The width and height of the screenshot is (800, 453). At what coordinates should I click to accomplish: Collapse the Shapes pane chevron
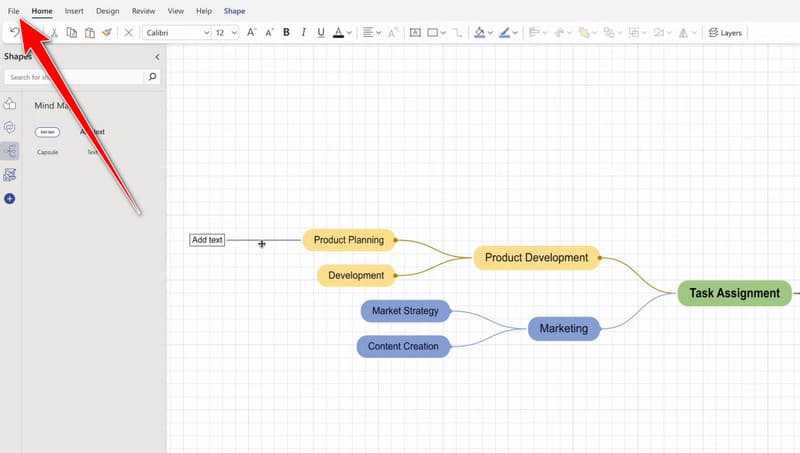(x=157, y=57)
